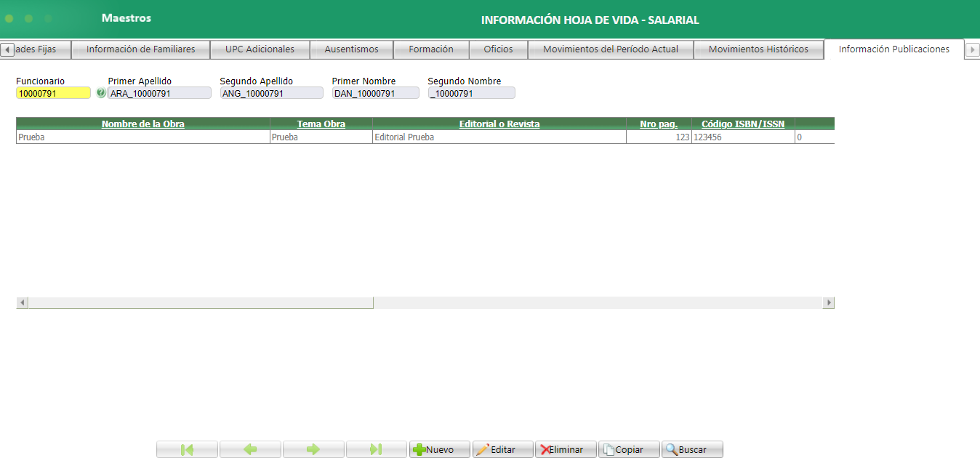Image resolution: width=980 pixels, height=474 pixels.
Task: Switch to the Oficios tab
Action: (497, 49)
